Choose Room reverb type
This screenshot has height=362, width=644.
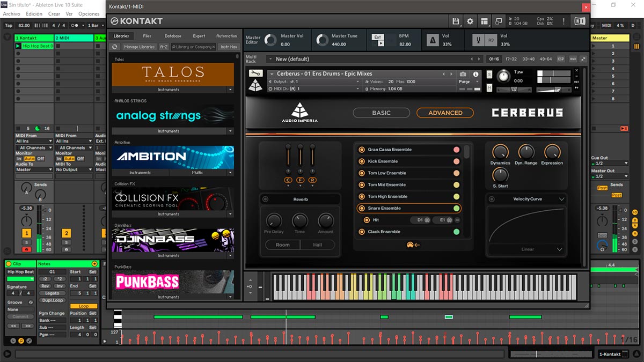[x=283, y=245]
